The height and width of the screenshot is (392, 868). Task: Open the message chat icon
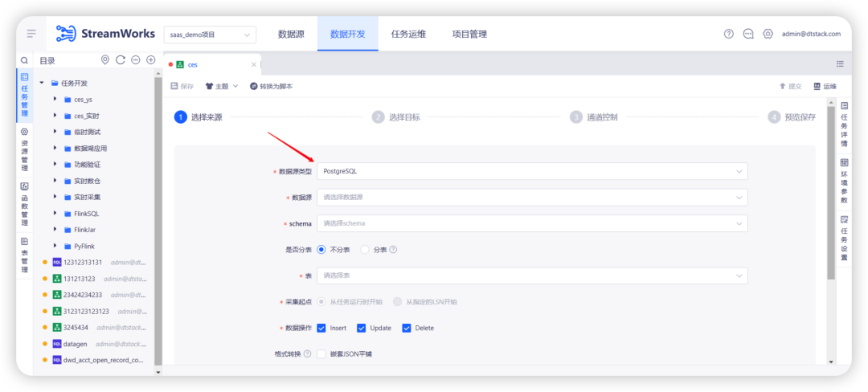(748, 34)
